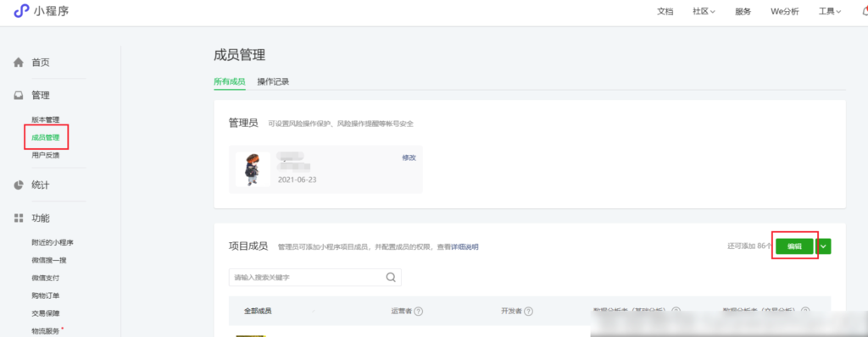
Task: Click the green 编辑 button
Action: [794, 246]
